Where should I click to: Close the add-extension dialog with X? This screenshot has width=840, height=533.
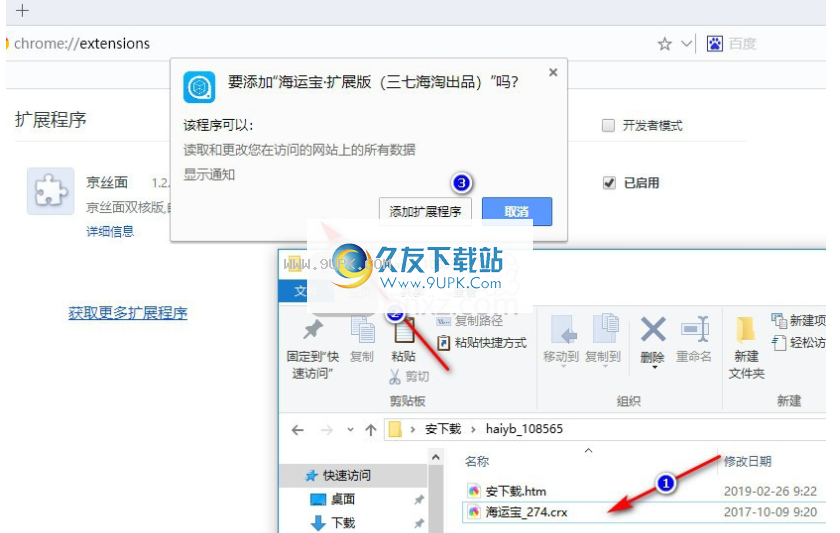(x=553, y=72)
